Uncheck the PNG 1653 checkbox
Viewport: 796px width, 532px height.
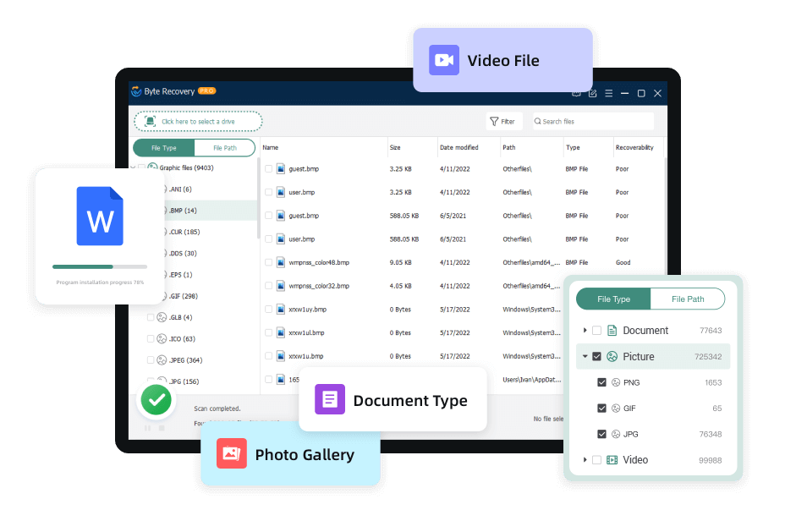pyautogui.click(x=601, y=382)
